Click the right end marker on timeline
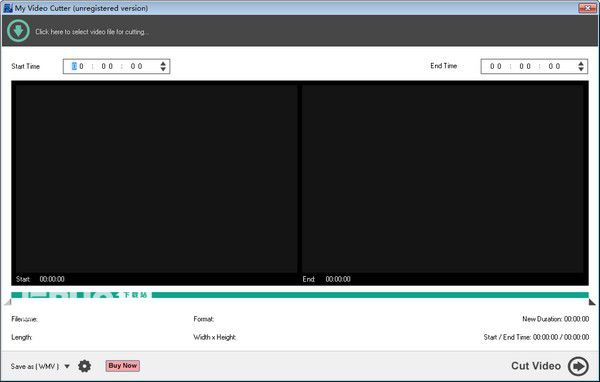 [592, 302]
